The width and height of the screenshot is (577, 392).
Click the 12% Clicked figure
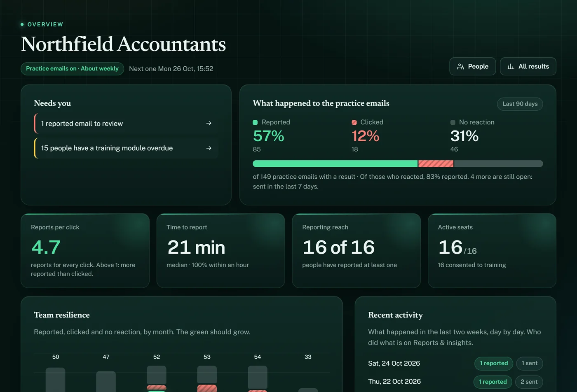point(366,136)
